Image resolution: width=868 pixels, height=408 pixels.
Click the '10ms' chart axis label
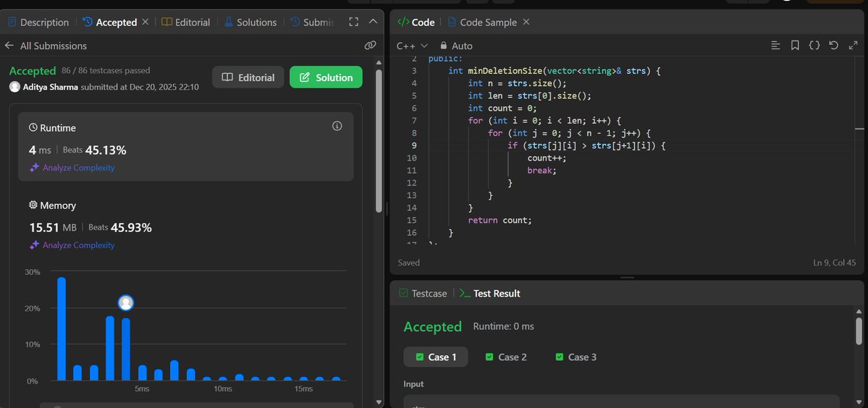[223, 389]
